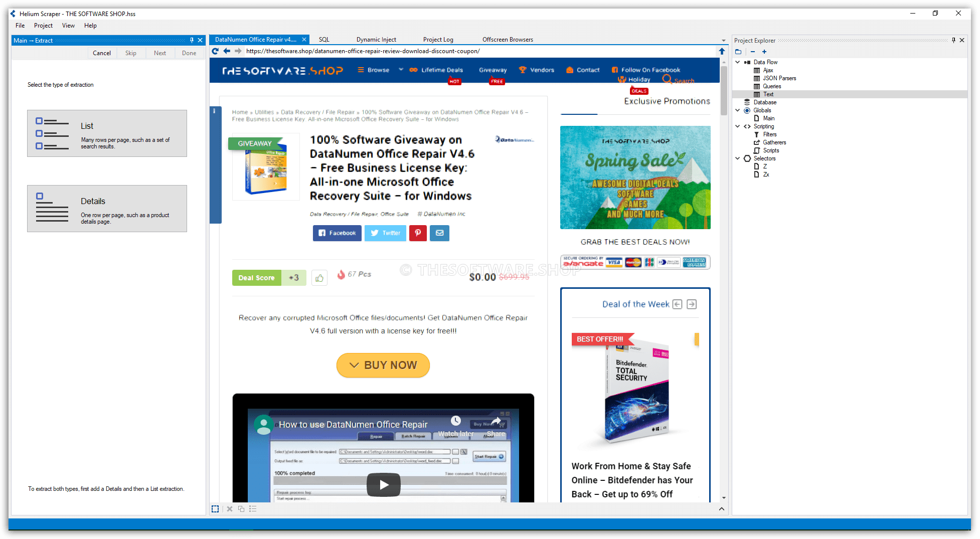The height and width of the screenshot is (539, 980).
Task: Click the plus icon in Project Explorer toolbar
Action: (x=764, y=52)
